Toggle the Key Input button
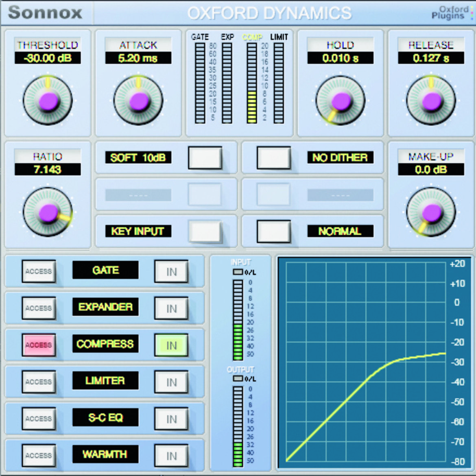 205,231
